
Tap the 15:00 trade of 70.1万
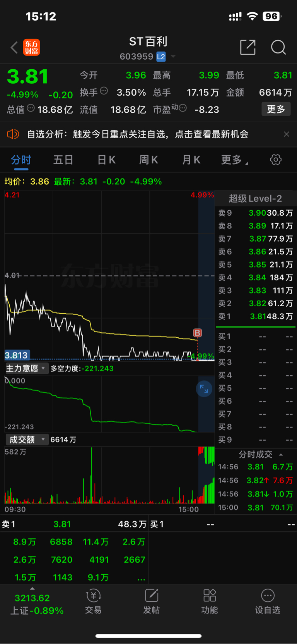pyautogui.click(x=255, y=507)
